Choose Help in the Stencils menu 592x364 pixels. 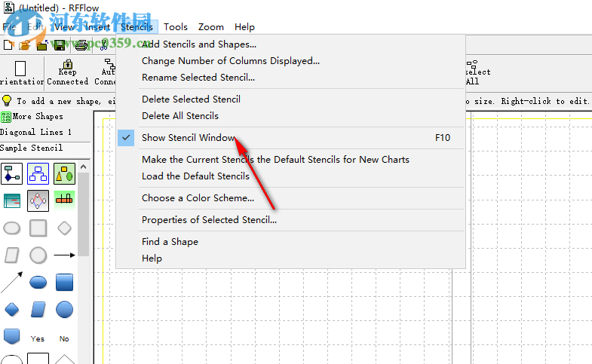pos(152,258)
